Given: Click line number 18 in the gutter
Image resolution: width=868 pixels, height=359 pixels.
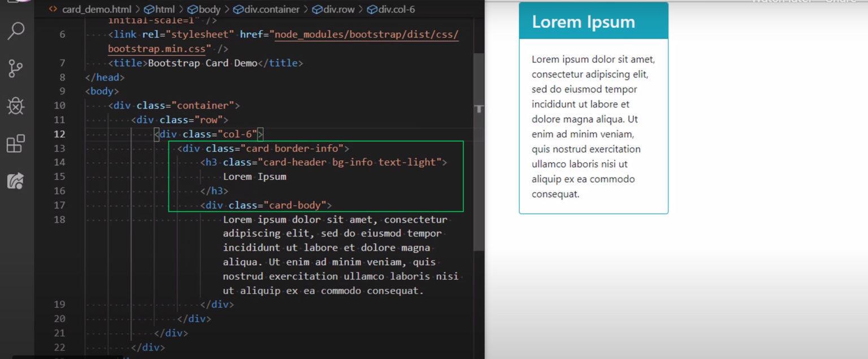Looking at the screenshot, I should [x=59, y=219].
